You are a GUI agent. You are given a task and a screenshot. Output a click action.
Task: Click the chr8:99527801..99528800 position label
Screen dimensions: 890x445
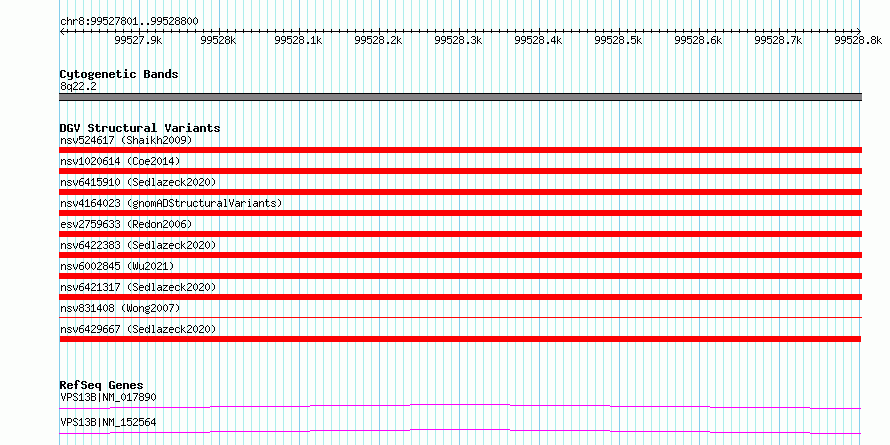point(129,22)
